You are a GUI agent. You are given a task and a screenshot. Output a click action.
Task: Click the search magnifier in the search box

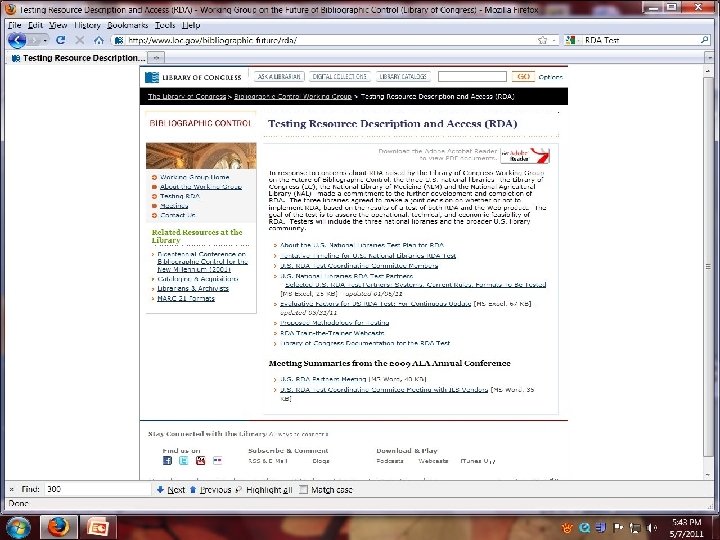704,40
